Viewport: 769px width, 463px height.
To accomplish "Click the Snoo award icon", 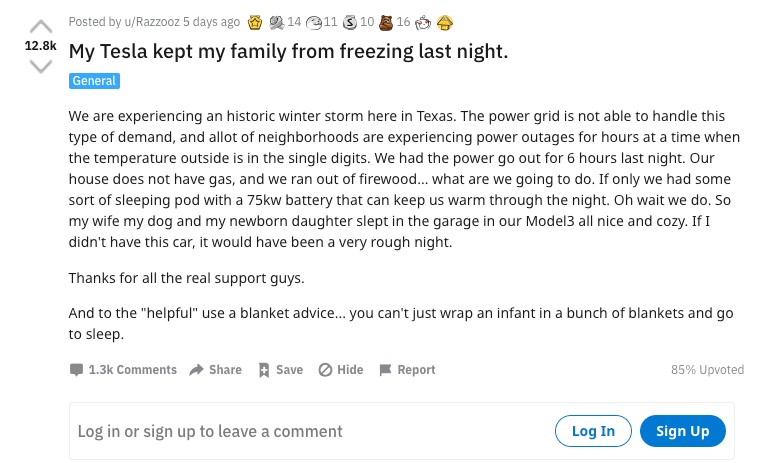I will (x=423, y=21).
